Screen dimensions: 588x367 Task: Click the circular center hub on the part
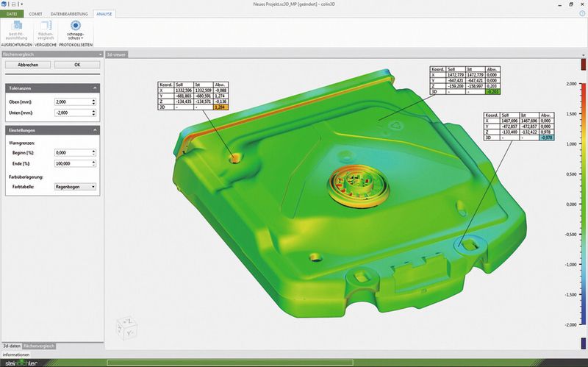tap(358, 186)
